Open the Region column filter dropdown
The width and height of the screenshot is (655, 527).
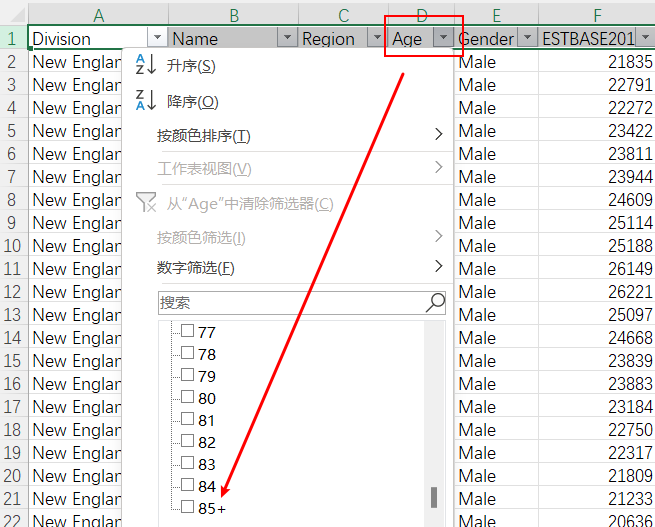click(377, 39)
